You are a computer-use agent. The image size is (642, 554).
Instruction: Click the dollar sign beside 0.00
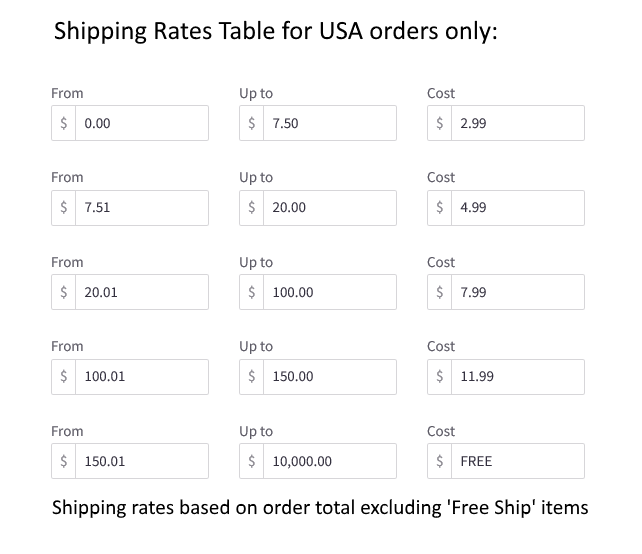pyautogui.click(x=64, y=124)
